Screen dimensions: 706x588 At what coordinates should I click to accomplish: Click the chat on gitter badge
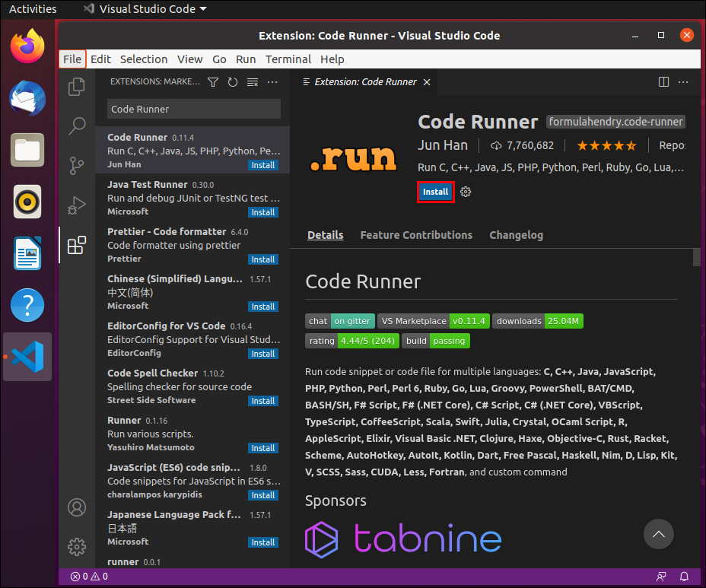pyautogui.click(x=340, y=321)
